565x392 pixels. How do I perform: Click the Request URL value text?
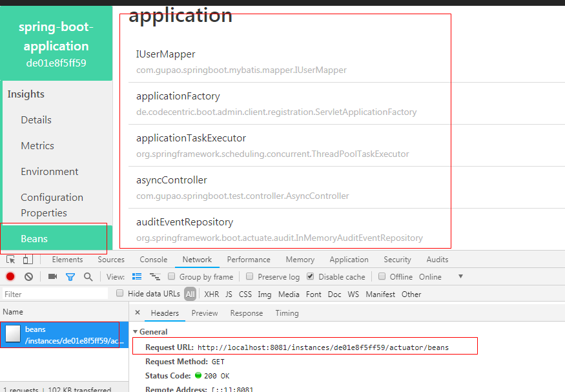(x=324, y=347)
